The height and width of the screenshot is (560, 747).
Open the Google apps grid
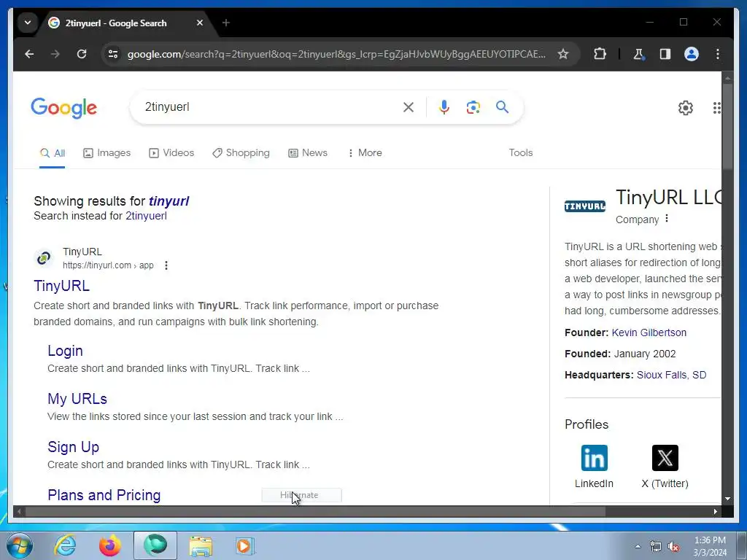[x=716, y=108]
